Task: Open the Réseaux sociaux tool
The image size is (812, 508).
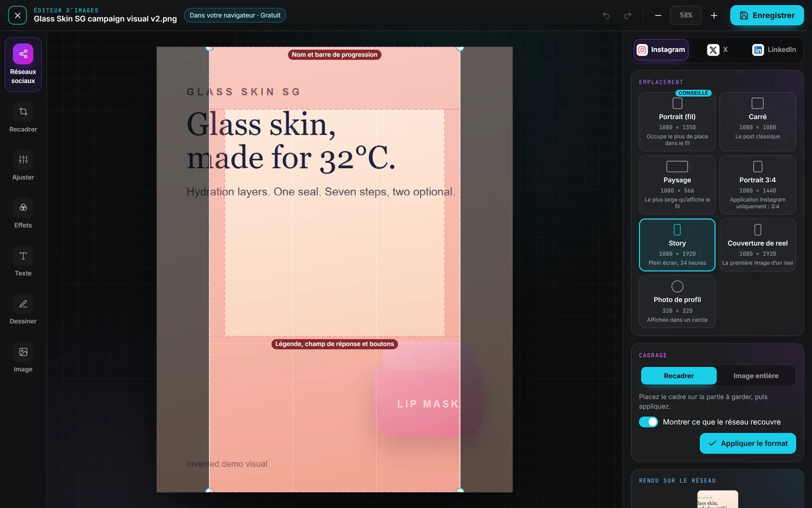Action: [23, 65]
